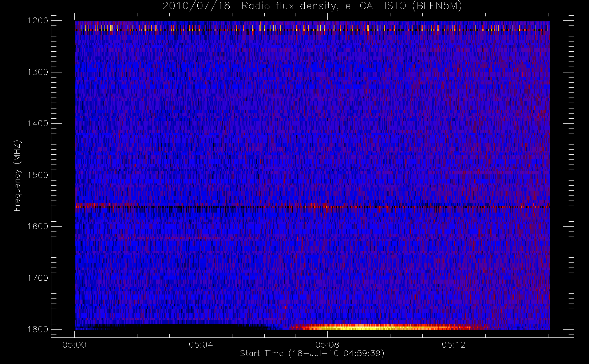Select the 1700 frequency axis label
This screenshot has height=364, width=589.
click(38, 278)
